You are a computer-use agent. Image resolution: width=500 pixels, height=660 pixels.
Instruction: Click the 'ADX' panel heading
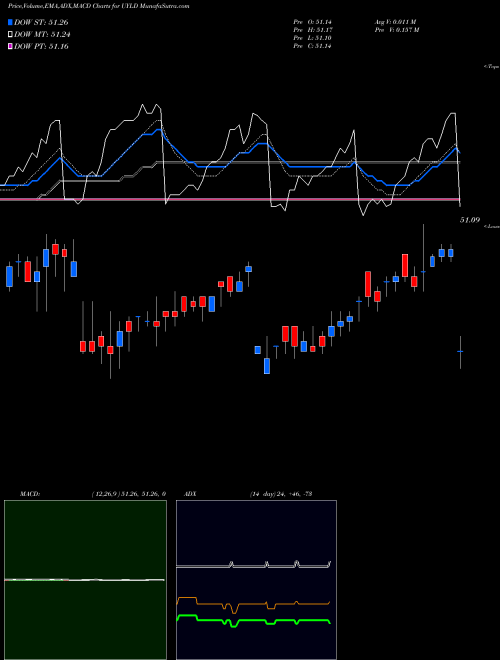190,494
